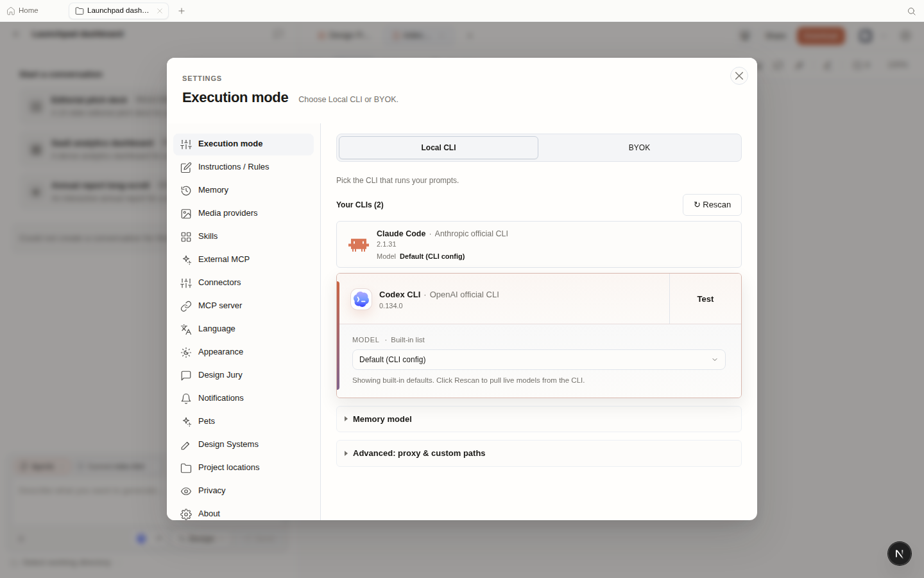This screenshot has width=924, height=578.
Task: Click the 'OpenAI official CLI' text
Action: 465,295
